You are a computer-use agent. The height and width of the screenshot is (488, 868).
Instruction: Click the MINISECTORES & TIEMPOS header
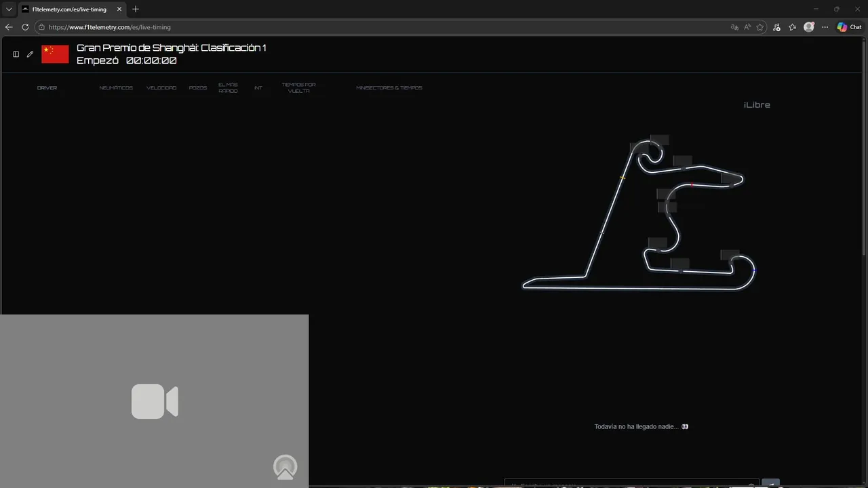pyautogui.click(x=389, y=88)
